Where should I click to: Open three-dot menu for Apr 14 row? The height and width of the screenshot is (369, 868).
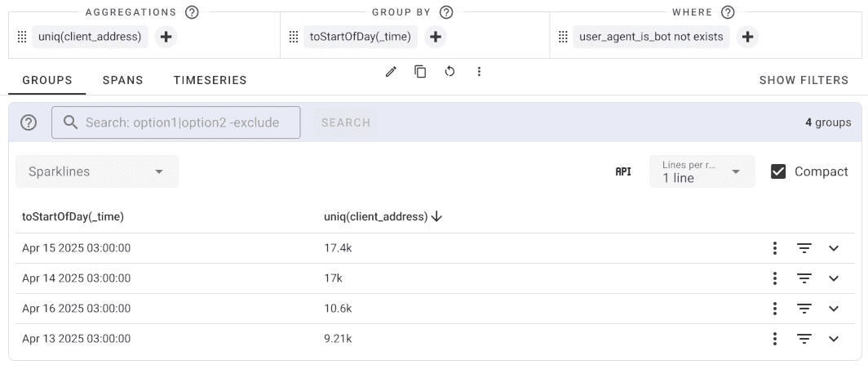click(774, 278)
